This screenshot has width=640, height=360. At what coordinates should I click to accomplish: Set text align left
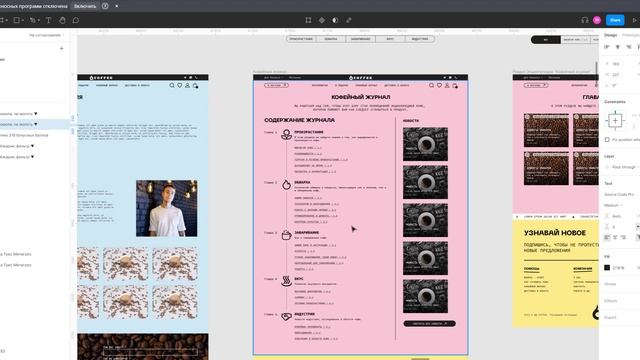pos(607,237)
